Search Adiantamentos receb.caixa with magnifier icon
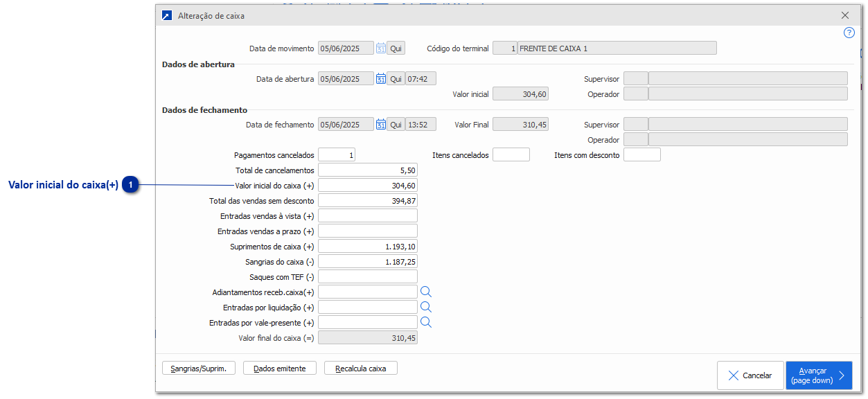 (x=426, y=292)
